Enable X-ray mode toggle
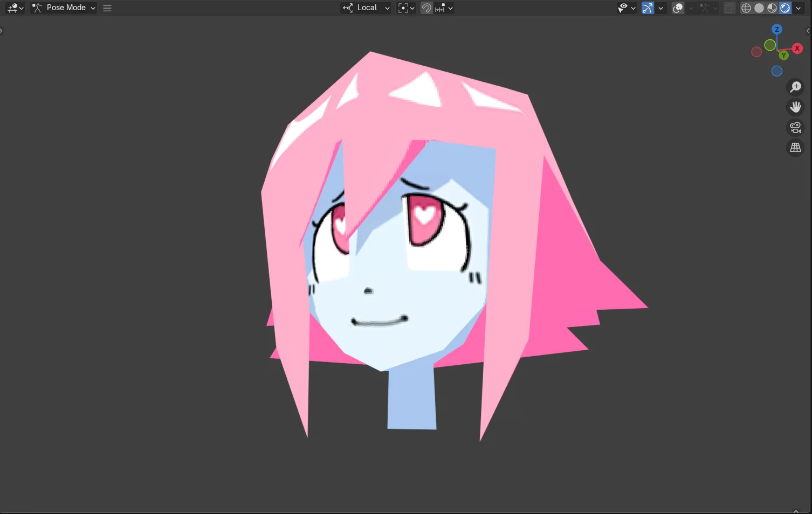The width and height of the screenshot is (812, 514). click(x=729, y=8)
